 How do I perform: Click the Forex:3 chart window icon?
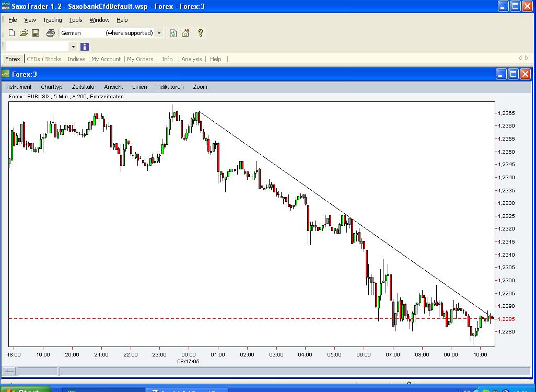click(x=5, y=74)
